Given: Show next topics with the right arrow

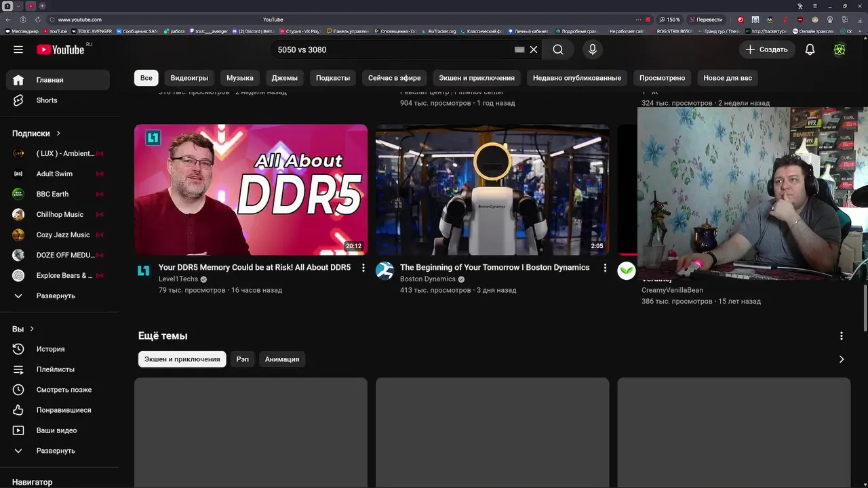Looking at the screenshot, I should [842, 359].
